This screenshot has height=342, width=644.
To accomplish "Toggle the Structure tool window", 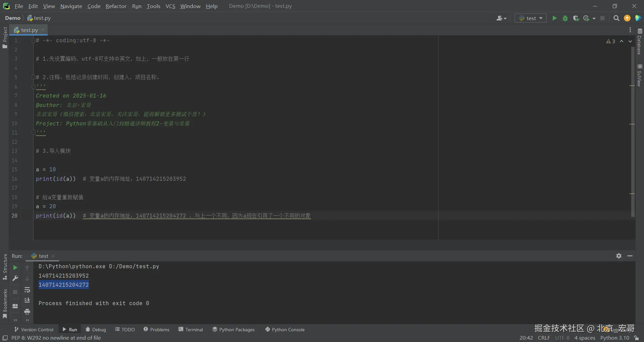I will coord(5,267).
